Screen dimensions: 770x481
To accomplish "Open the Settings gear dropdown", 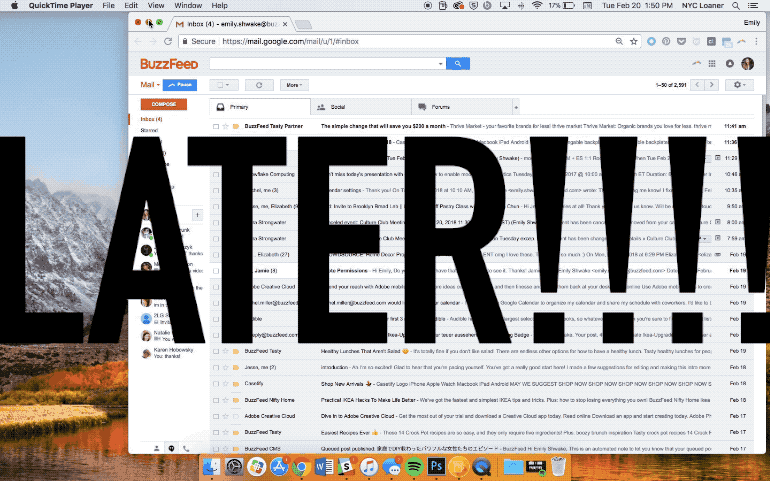I will [x=739, y=85].
